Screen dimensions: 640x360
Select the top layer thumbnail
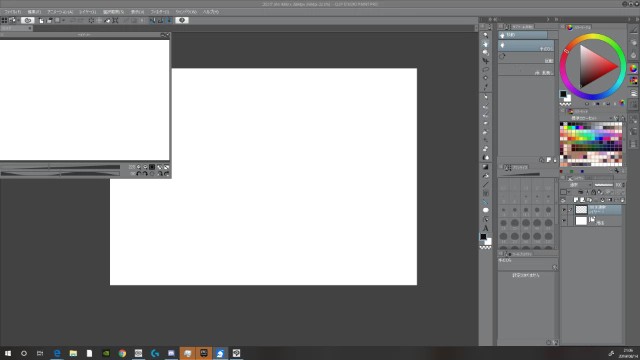tap(581, 210)
